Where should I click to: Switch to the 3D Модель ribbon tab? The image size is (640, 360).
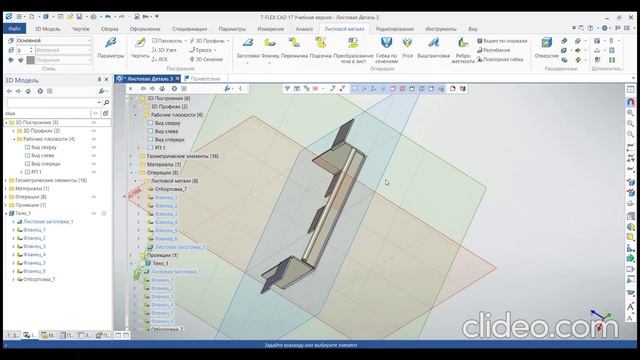(47, 29)
